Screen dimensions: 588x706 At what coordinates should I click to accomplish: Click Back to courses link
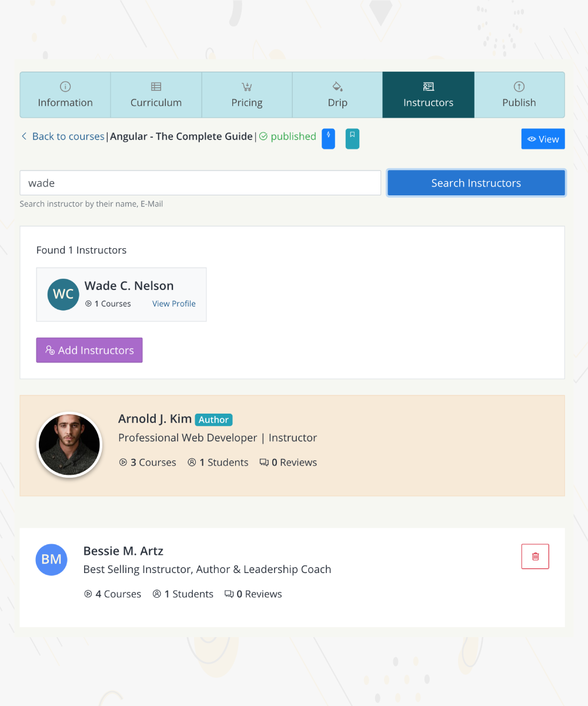(62, 136)
